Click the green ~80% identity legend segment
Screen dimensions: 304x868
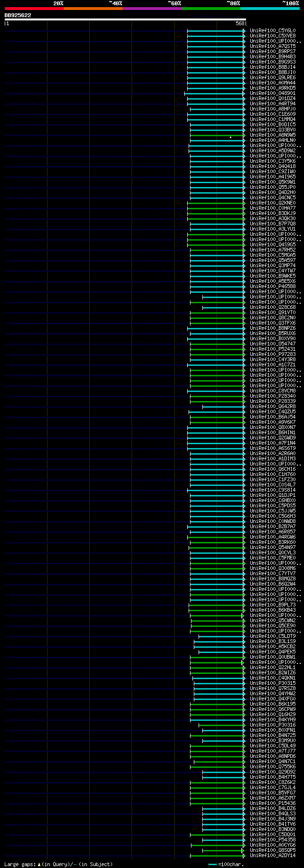(x=211, y=9)
